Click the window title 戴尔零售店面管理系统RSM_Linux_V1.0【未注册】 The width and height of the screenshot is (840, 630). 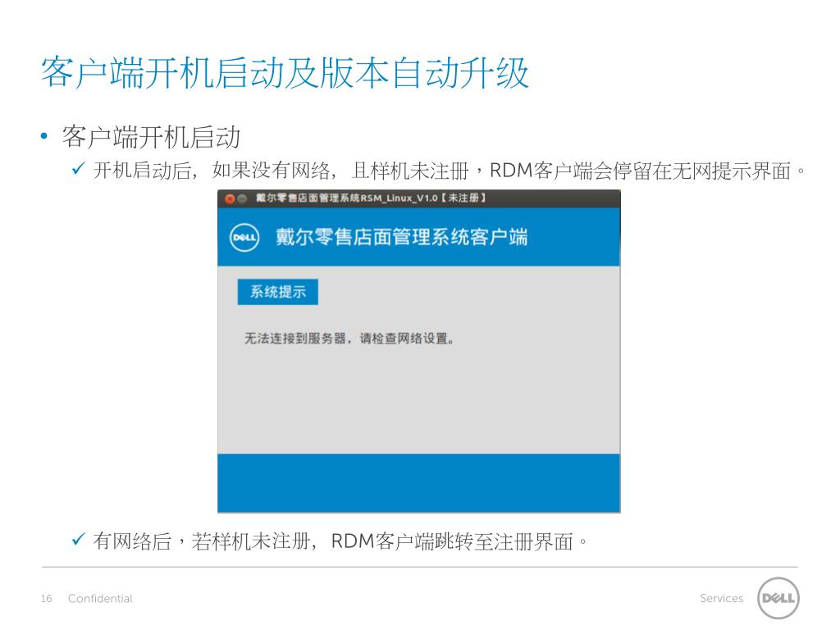pyautogui.click(x=371, y=199)
